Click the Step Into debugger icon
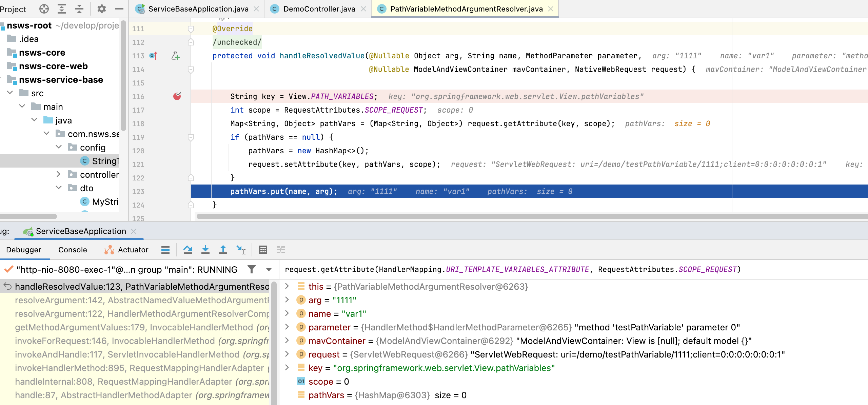This screenshot has height=405, width=868. click(x=205, y=250)
